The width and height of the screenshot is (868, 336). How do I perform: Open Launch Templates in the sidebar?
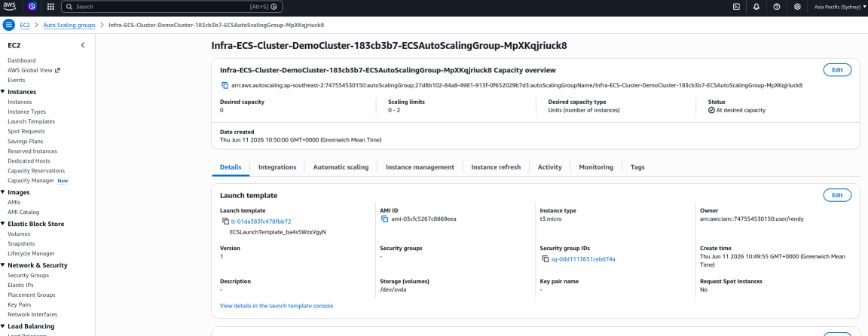tap(31, 121)
